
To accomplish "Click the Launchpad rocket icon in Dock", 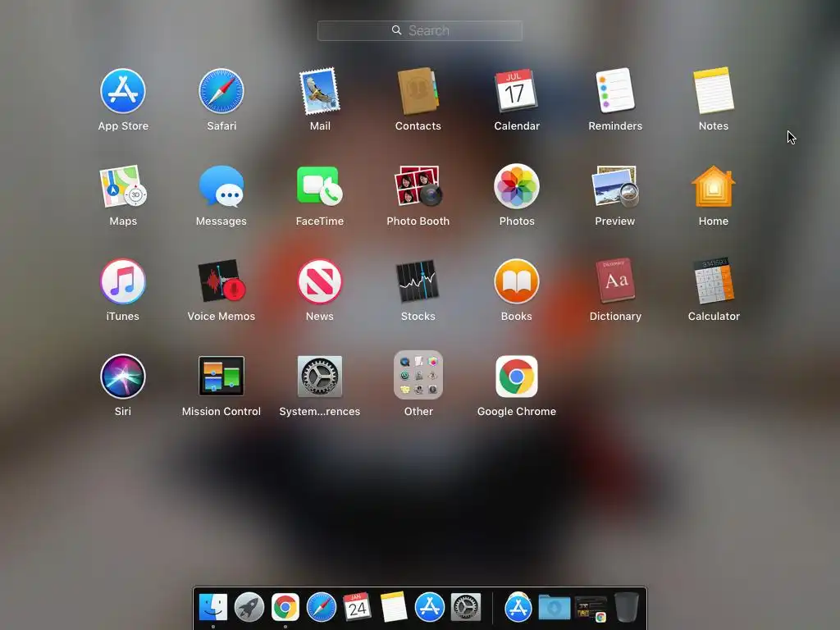I will click(249, 608).
